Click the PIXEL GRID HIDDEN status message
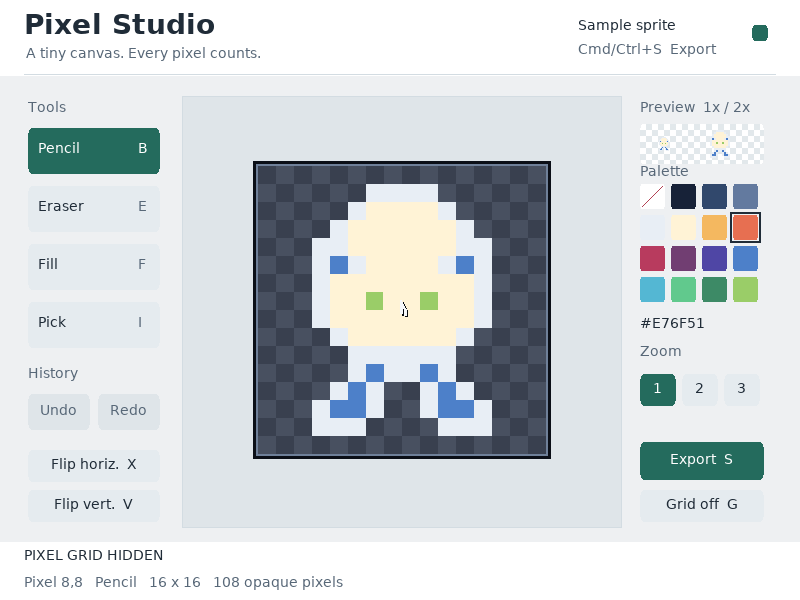Screen dimensions: 800x600 click(93, 555)
